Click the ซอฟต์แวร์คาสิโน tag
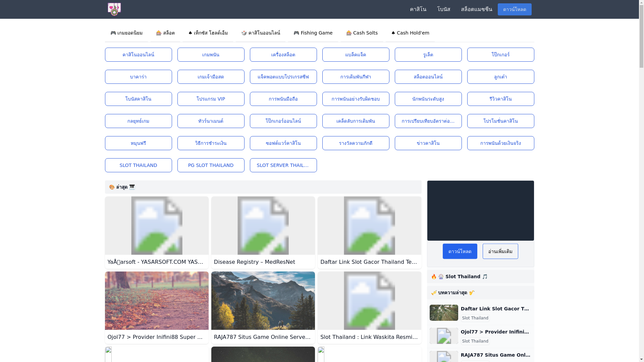 click(283, 143)
